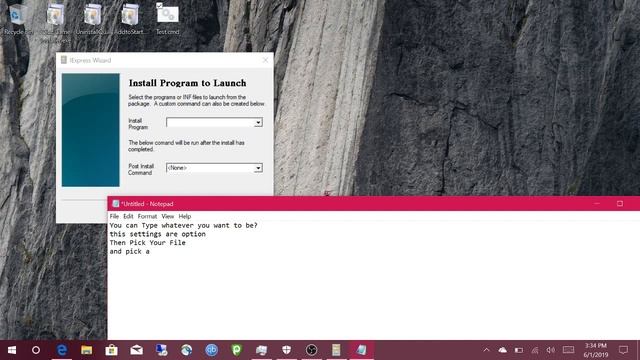Minimize the Notepad window
Viewport: 640px width, 360px height.
597,203
